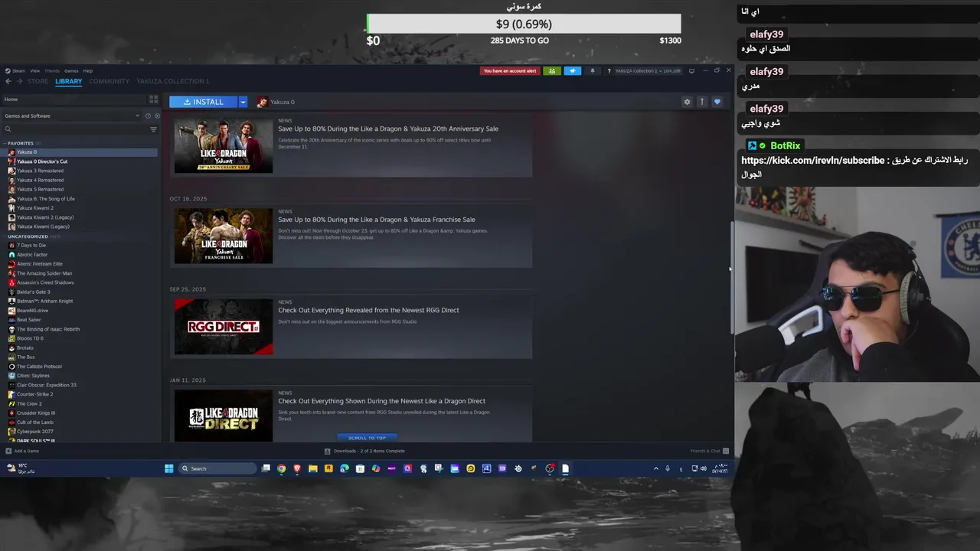Screen dimensions: 980x551
Task: Open kick.com subscribe link in chat
Action: coord(812,160)
